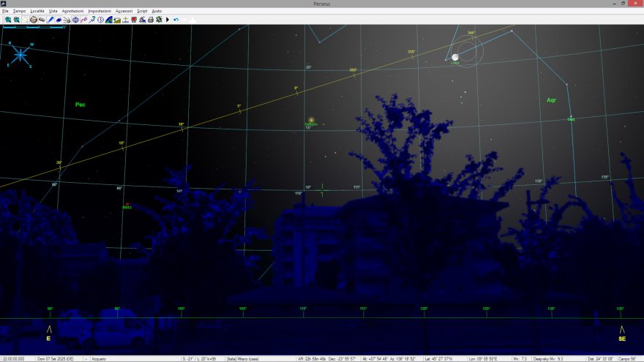This screenshot has width=644, height=362.
Task: Click the Moon labeled Luna
Action: click(455, 57)
